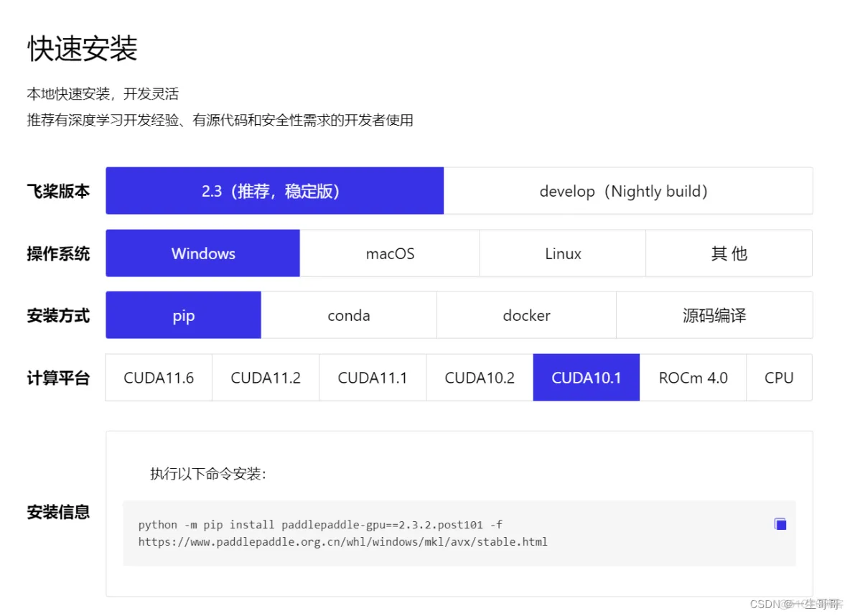
Task: Choose the ROCm 4.0 compute platform
Action: pos(693,378)
